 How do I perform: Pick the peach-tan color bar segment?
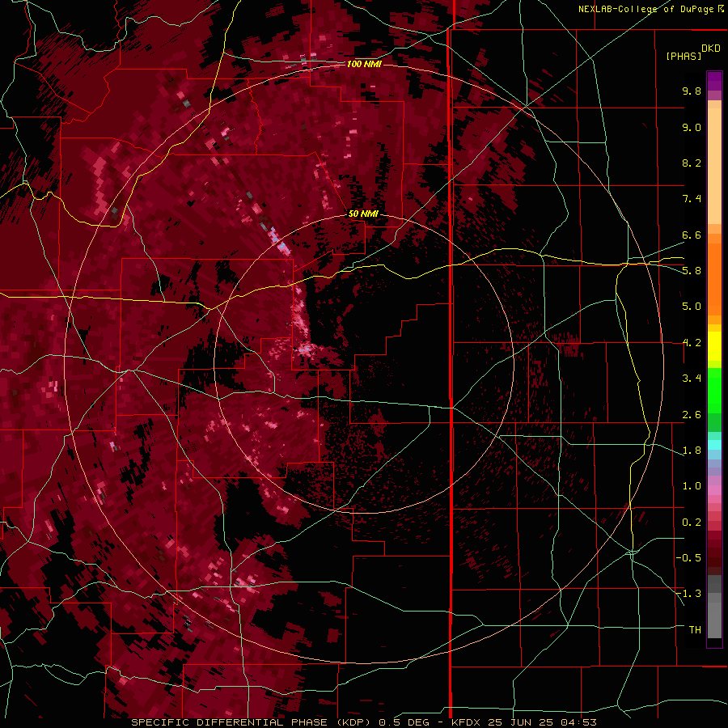coord(714,167)
